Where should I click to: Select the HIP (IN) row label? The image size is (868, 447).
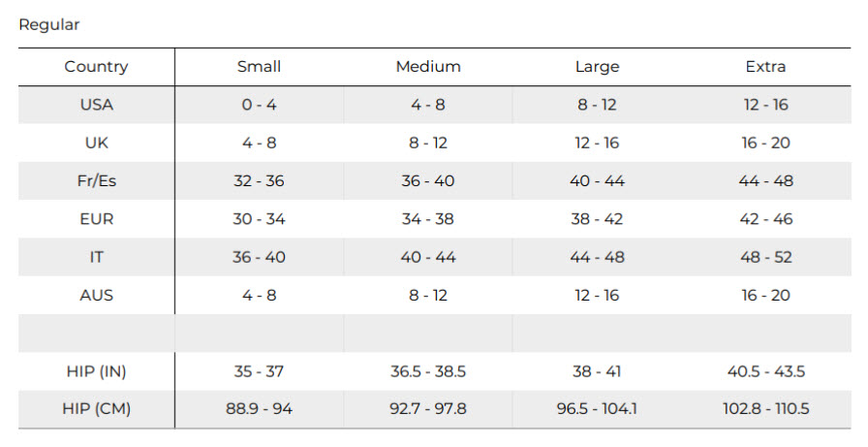pyautogui.click(x=96, y=371)
